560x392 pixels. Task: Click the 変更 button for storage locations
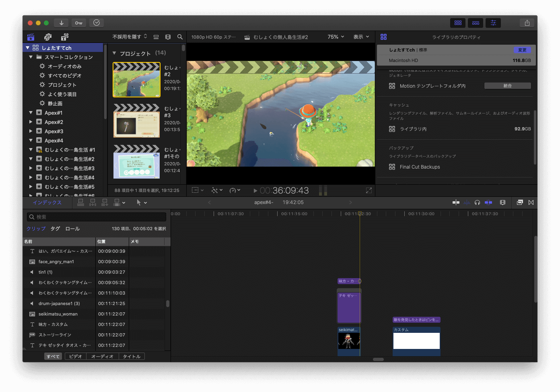(x=522, y=50)
